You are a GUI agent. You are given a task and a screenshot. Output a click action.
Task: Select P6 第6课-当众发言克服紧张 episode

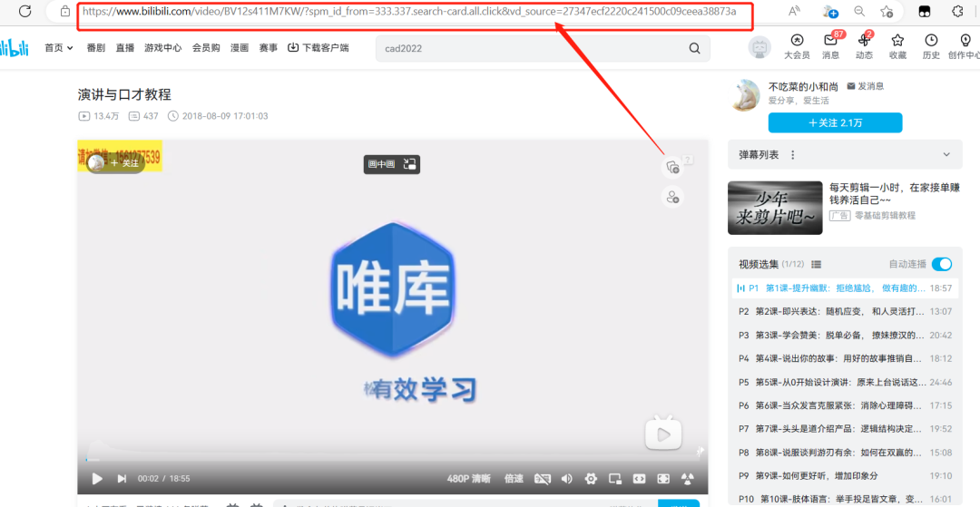(845, 405)
